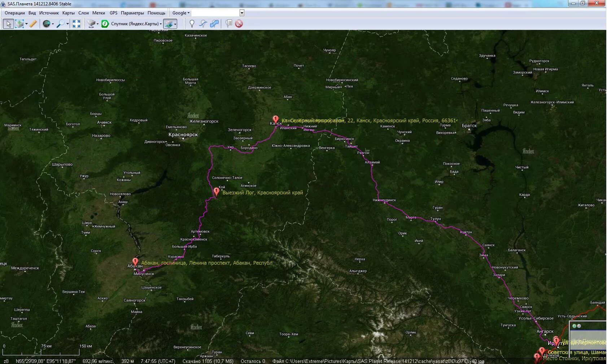Screen dimensions: 607x364
Task: Click the Kansk red placemark pin
Action: click(276, 119)
